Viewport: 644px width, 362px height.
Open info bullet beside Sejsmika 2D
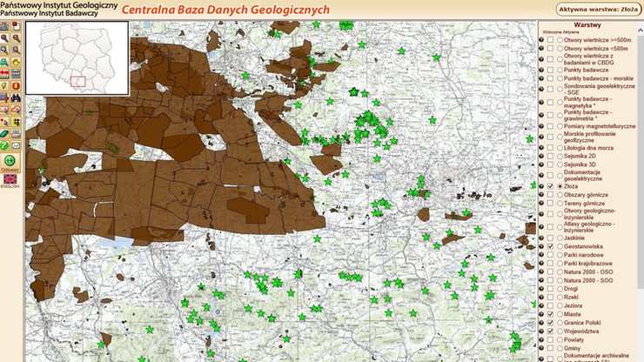point(541,156)
